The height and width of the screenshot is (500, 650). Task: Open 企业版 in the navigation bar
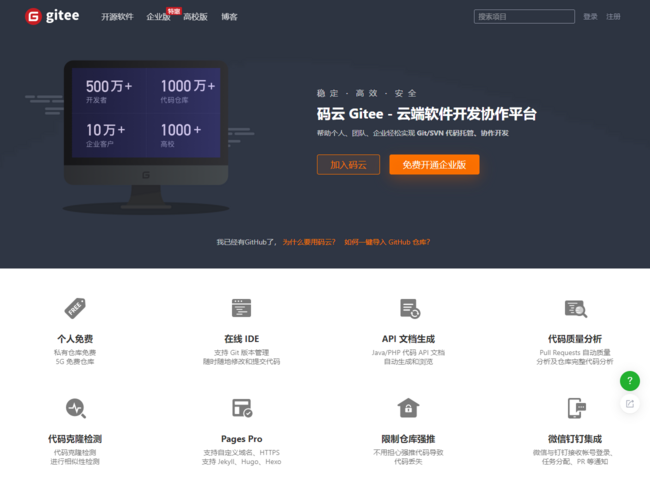pos(157,17)
